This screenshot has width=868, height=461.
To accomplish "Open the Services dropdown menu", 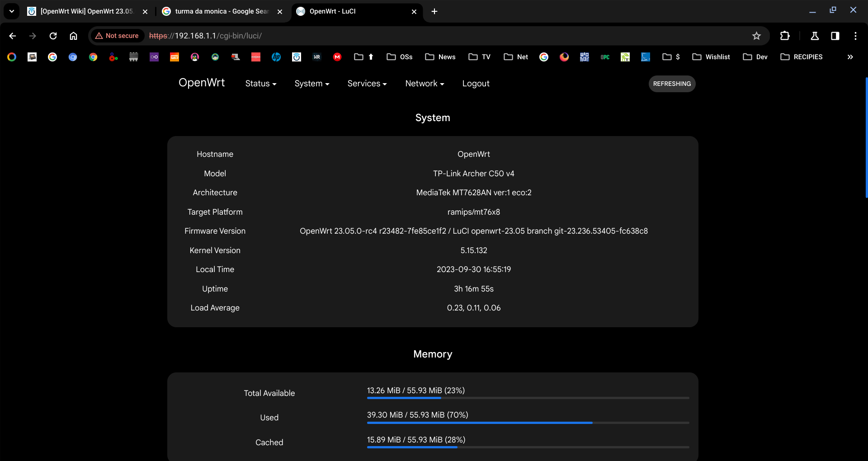I will 367,84.
